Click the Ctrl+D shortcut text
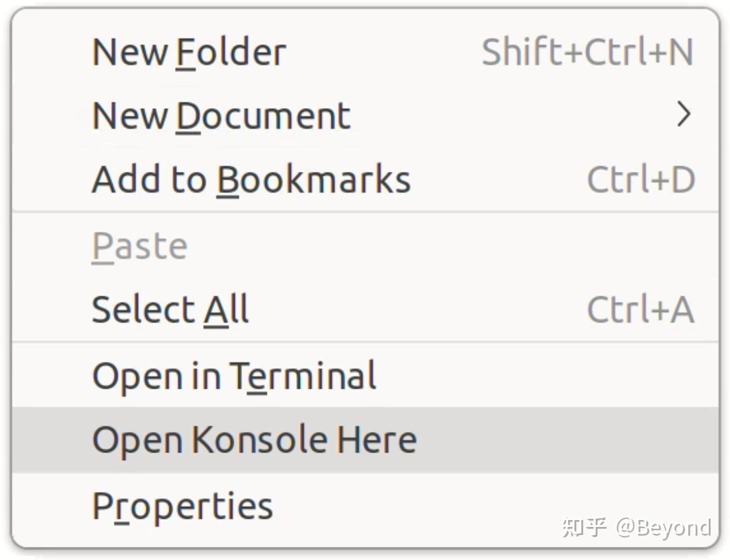730x560 pixels. (x=641, y=180)
